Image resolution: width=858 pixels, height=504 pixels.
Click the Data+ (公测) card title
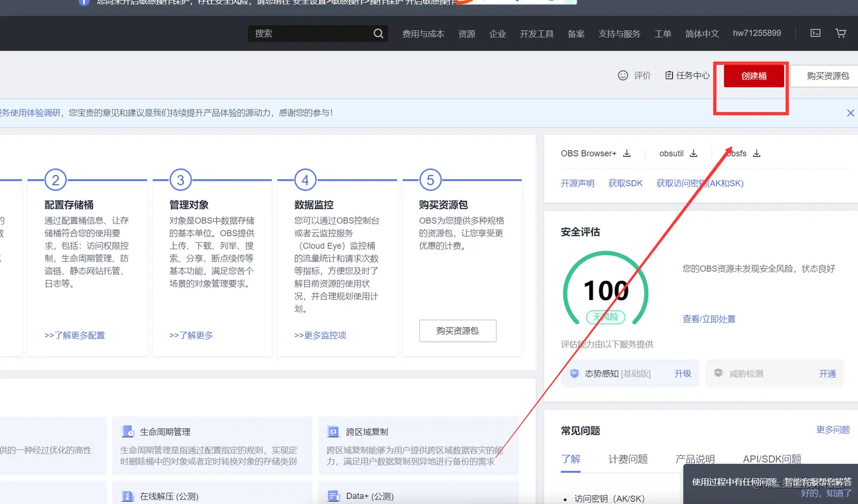click(370, 496)
